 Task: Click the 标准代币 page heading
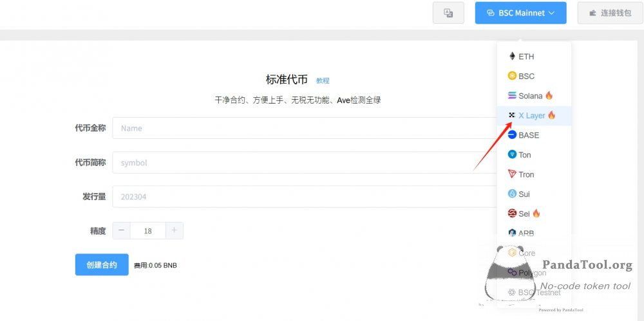[287, 80]
